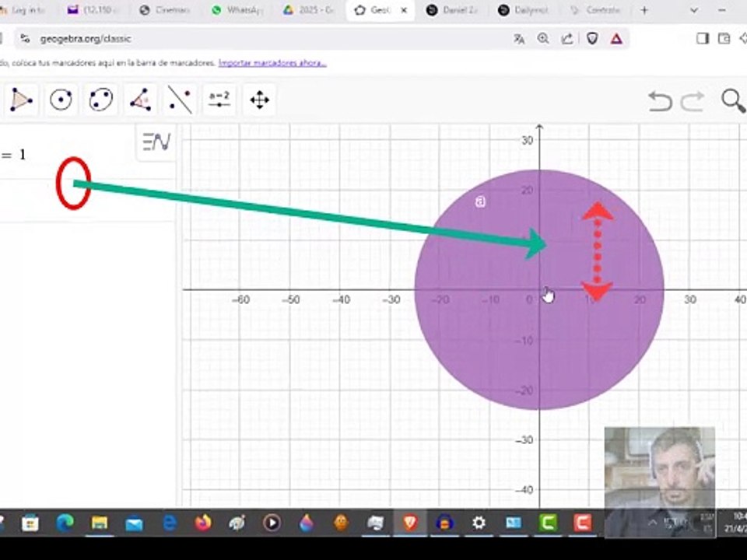Open a new browser tab
747x560 pixels.
pos(644,10)
